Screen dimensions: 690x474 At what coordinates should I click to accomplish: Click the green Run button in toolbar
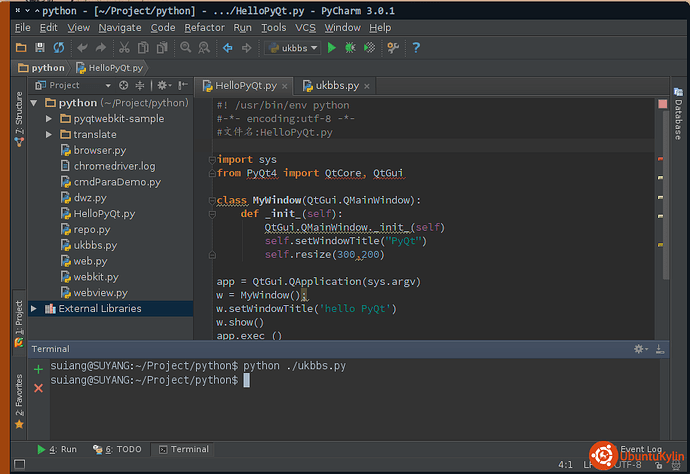332,48
